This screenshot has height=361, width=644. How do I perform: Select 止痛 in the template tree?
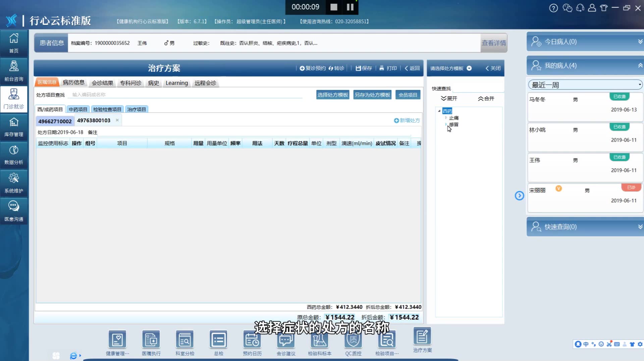pos(454,118)
